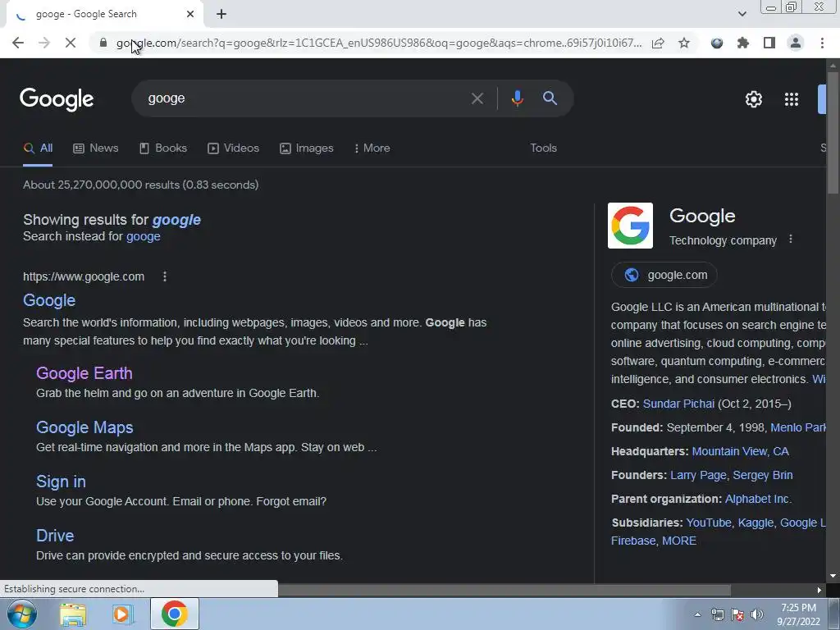The height and width of the screenshot is (630, 840).
Task: Visit google.com button in knowledge panel
Action: [664, 275]
